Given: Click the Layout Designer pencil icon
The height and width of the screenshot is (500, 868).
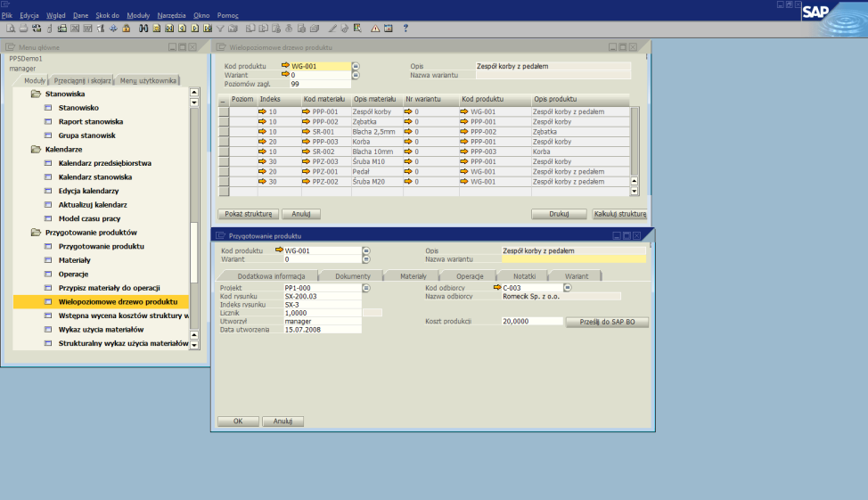Looking at the screenshot, I should click(332, 29).
